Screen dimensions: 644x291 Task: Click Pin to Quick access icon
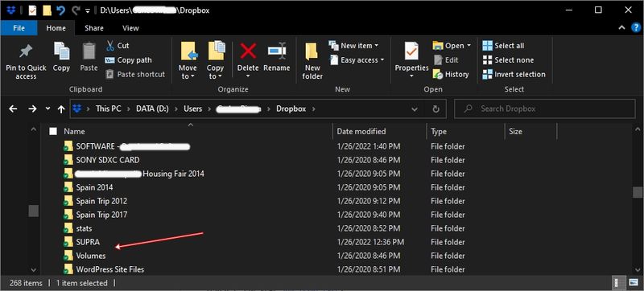[26, 52]
